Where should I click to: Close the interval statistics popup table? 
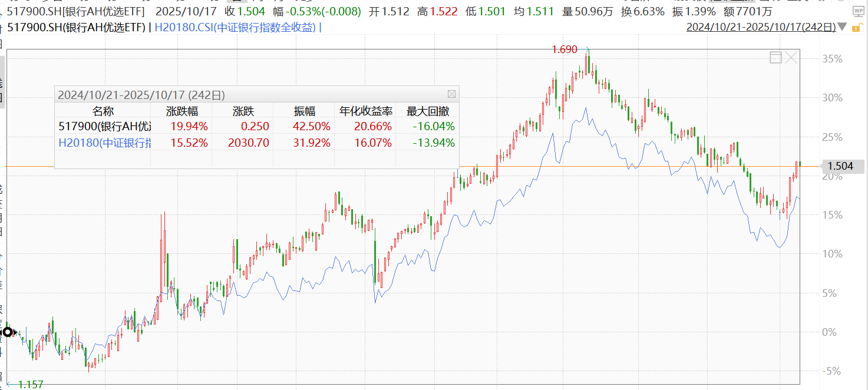coord(451,94)
